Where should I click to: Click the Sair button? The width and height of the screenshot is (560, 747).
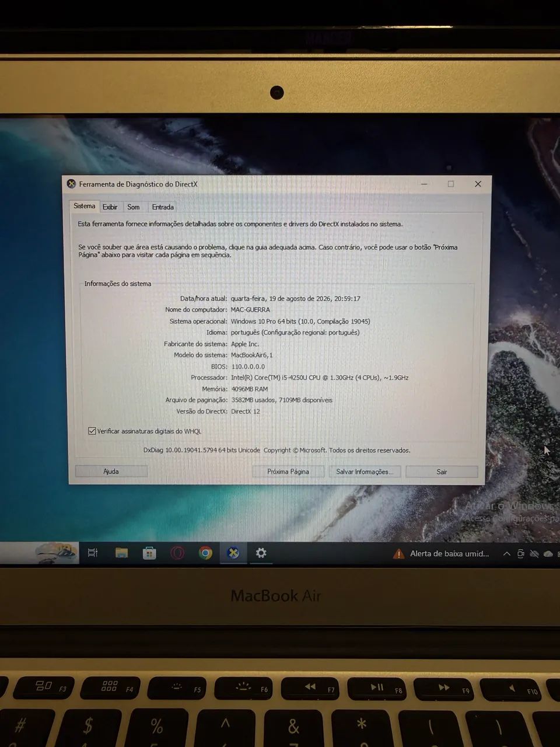coord(442,472)
